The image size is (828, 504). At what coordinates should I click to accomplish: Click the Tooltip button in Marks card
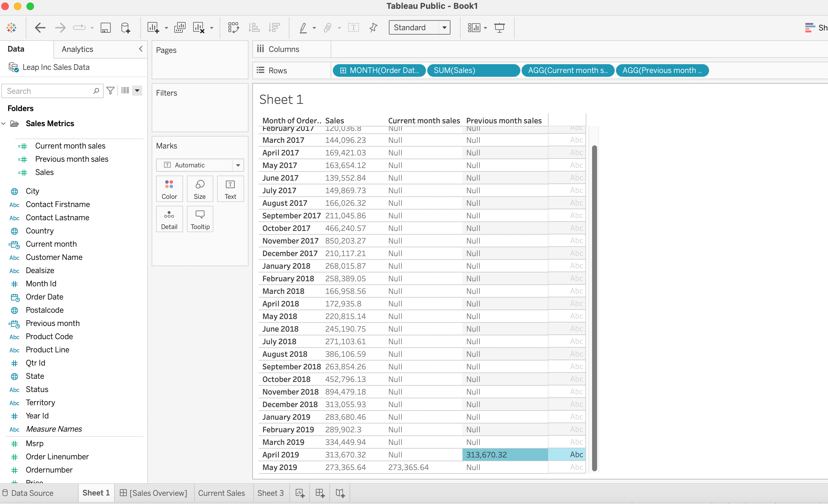click(x=200, y=219)
